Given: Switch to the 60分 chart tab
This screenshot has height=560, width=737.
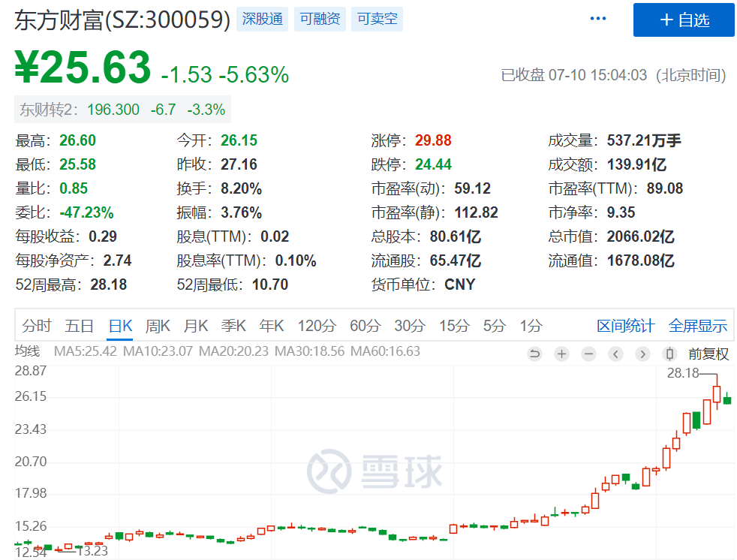Looking at the screenshot, I should point(365,325).
